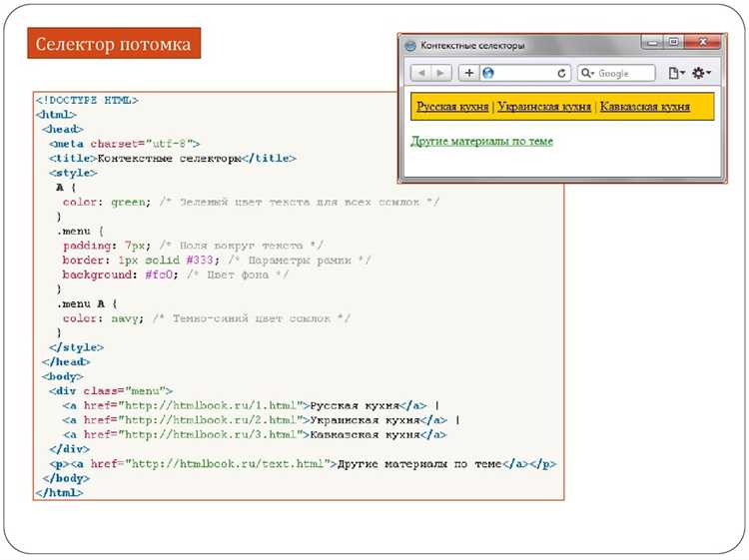Click the htmlbook.ru/2.html anchor line
This screenshot has width=749, height=560.
[x=262, y=420]
